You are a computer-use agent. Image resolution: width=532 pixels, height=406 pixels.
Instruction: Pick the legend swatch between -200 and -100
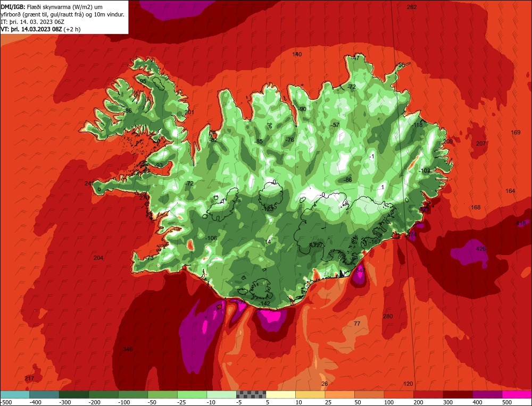pos(104,394)
